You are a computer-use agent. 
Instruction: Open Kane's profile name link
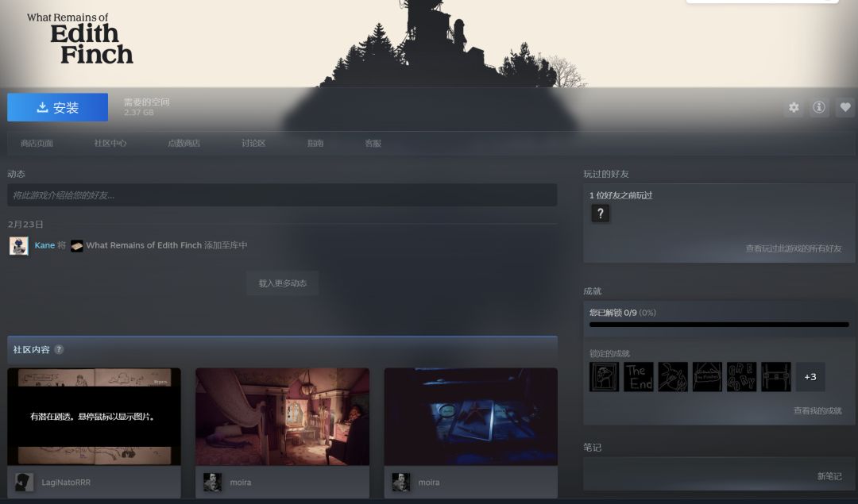coord(44,245)
